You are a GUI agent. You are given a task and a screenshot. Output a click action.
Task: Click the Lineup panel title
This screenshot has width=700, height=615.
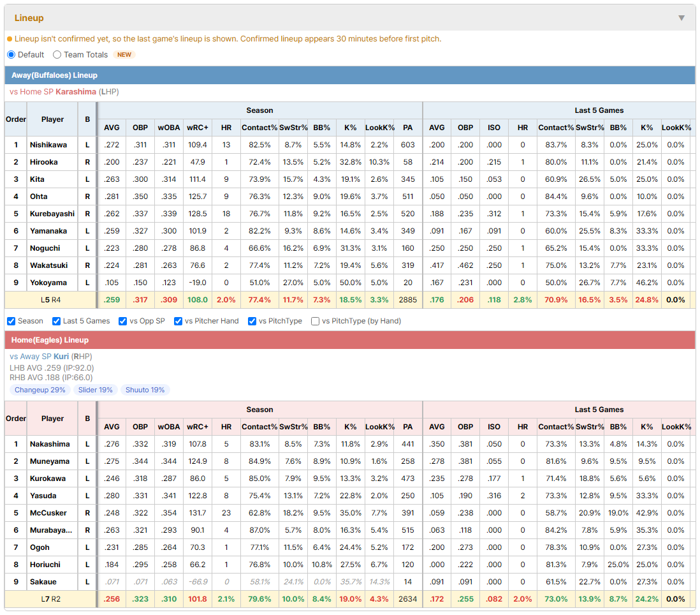[x=29, y=18]
